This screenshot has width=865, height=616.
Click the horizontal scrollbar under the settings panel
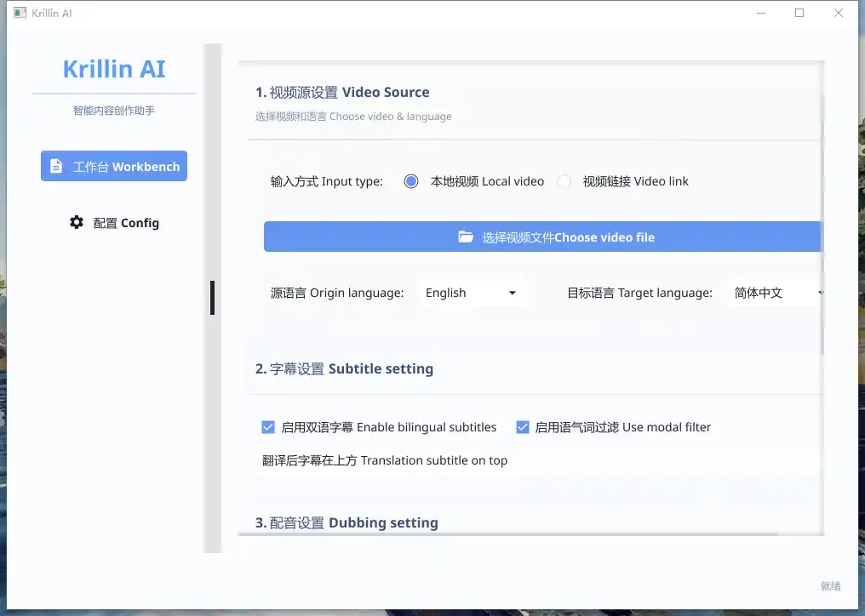[511, 534]
